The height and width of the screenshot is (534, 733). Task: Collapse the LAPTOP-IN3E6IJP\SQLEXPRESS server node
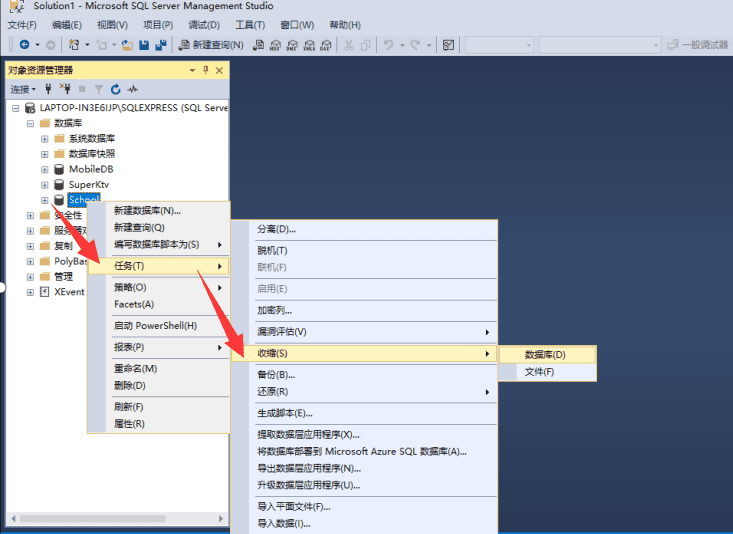tap(15, 108)
